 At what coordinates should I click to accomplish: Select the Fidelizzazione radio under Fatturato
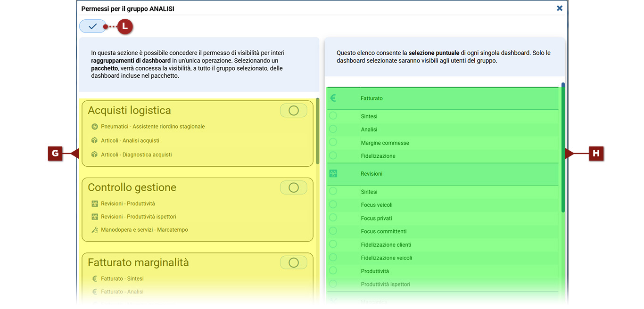point(333,155)
